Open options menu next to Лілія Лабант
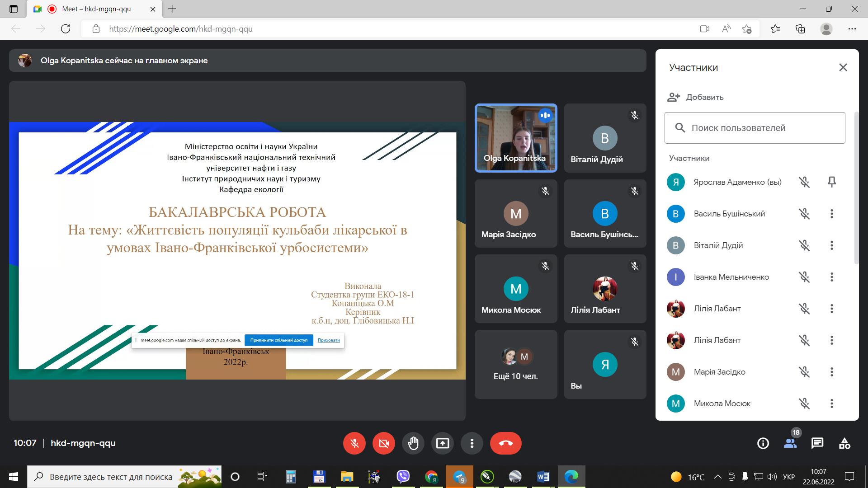This screenshot has width=868, height=488. [831, 309]
